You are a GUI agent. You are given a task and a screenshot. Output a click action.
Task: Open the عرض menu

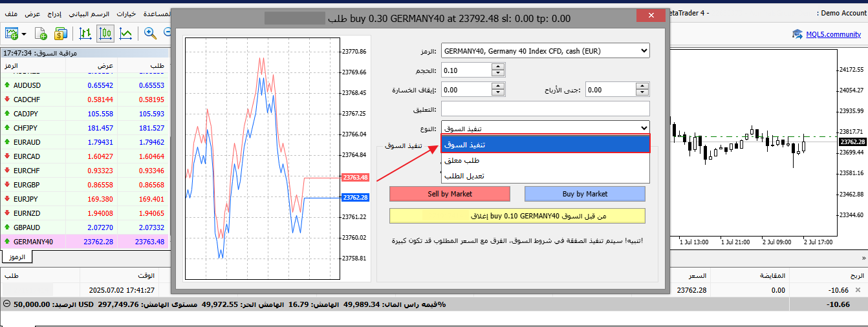coord(34,14)
